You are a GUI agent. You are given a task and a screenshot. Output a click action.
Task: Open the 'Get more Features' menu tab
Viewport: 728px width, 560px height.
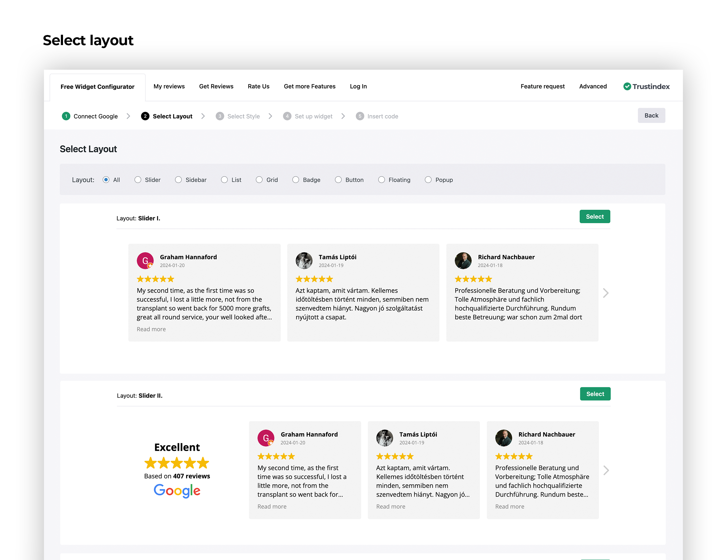[x=309, y=87]
